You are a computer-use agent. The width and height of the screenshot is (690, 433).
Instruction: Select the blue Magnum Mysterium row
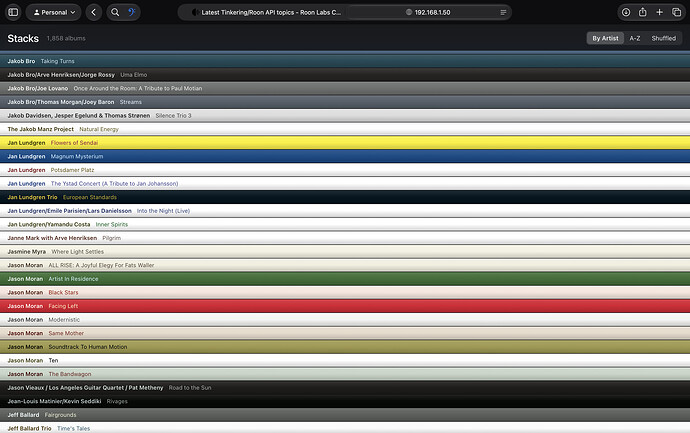(345, 157)
